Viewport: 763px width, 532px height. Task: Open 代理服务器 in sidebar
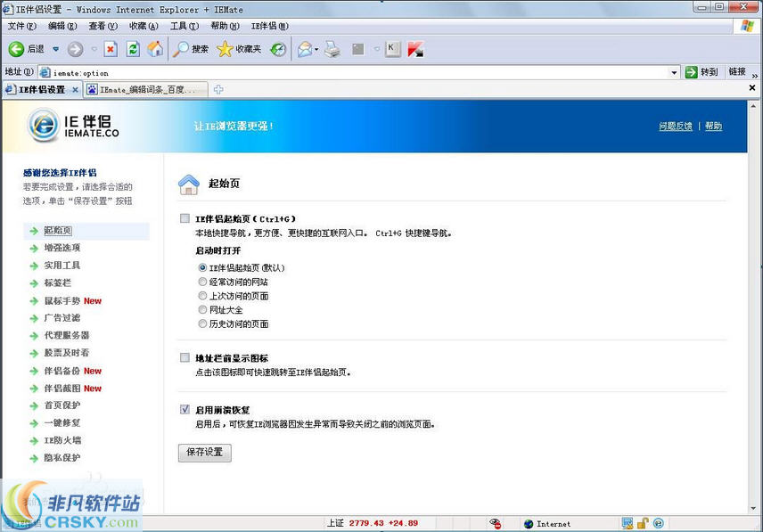click(67, 336)
